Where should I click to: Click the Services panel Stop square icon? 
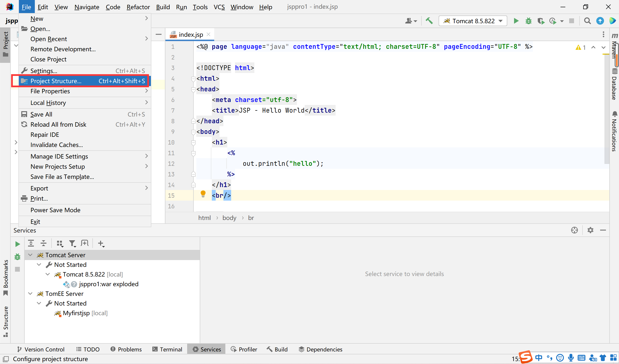tap(17, 269)
